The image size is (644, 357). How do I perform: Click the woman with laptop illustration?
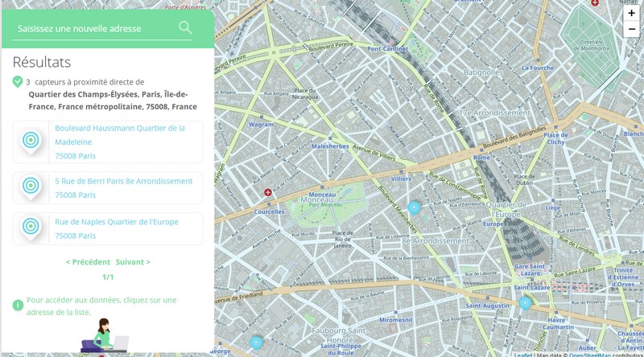(105, 335)
